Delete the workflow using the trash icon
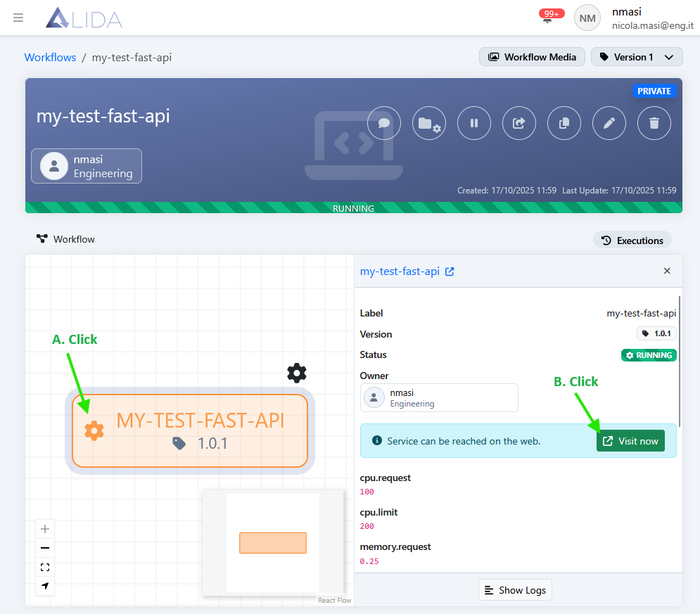 (654, 123)
